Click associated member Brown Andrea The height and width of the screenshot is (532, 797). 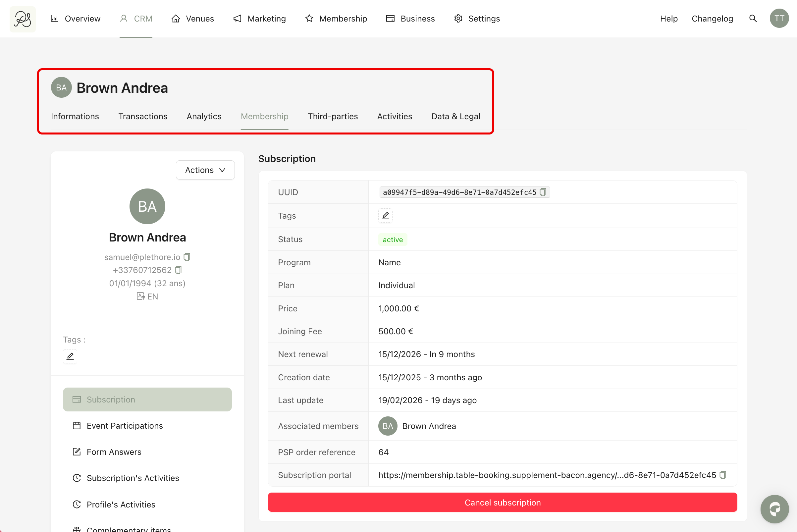coord(429,426)
